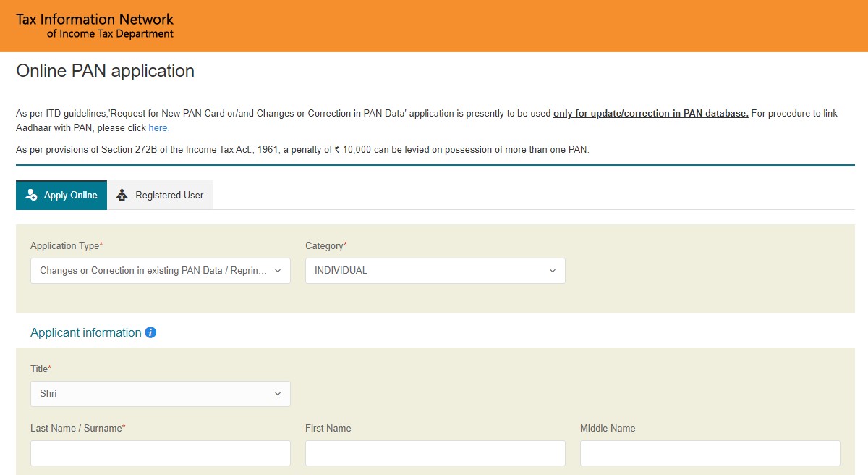Screen dimensions: 868x475
Task: Click the Category field label
Action: click(x=326, y=246)
